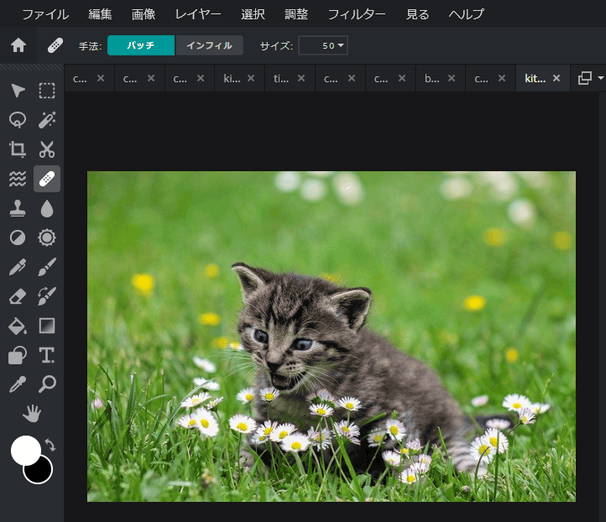Click the heal tool icon in options bar

55,46
